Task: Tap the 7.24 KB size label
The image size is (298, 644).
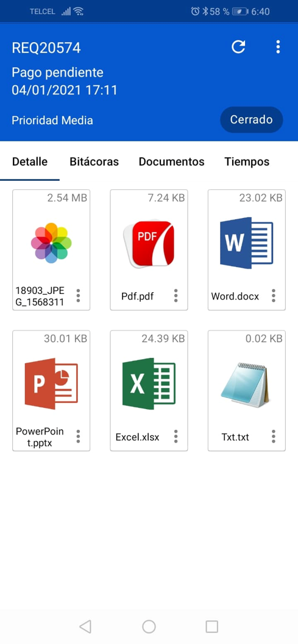Action: pyautogui.click(x=166, y=198)
